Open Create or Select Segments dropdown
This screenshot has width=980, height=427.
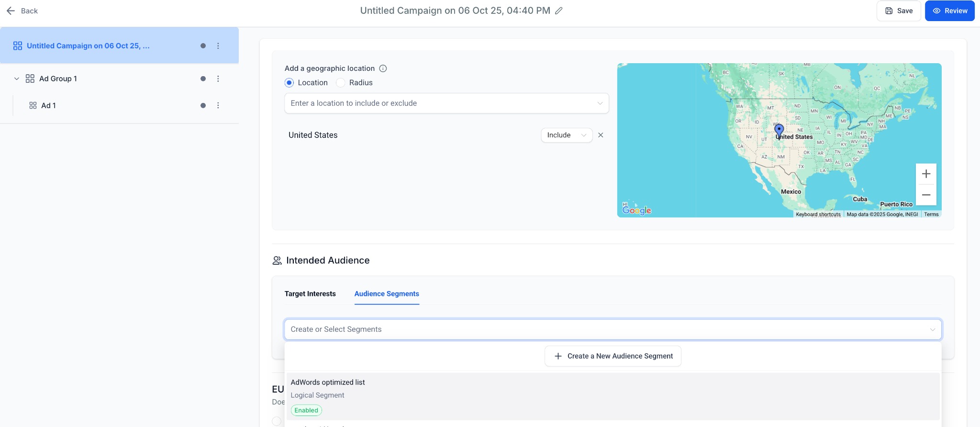point(612,329)
